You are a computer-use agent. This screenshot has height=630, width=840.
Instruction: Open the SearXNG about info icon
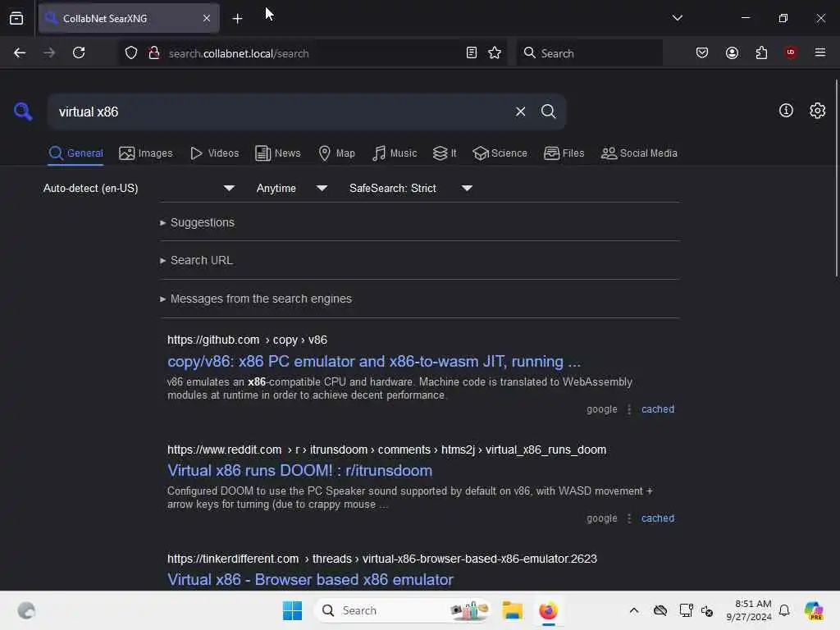tap(786, 111)
